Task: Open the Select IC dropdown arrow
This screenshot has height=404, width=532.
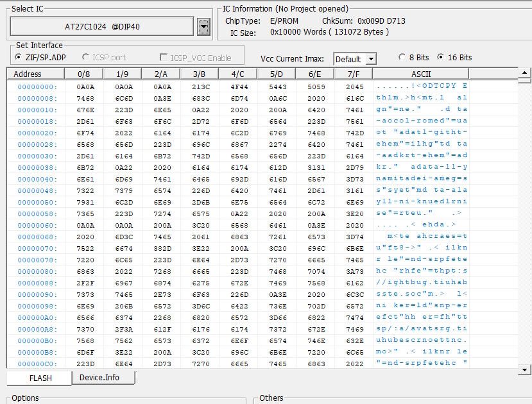Action: [203, 26]
